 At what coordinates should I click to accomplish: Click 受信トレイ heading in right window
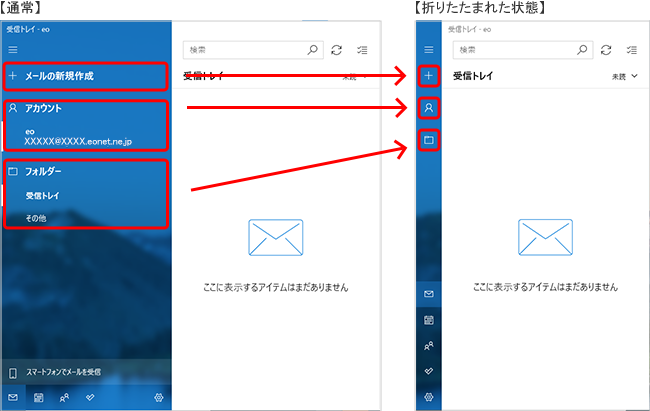coord(473,76)
